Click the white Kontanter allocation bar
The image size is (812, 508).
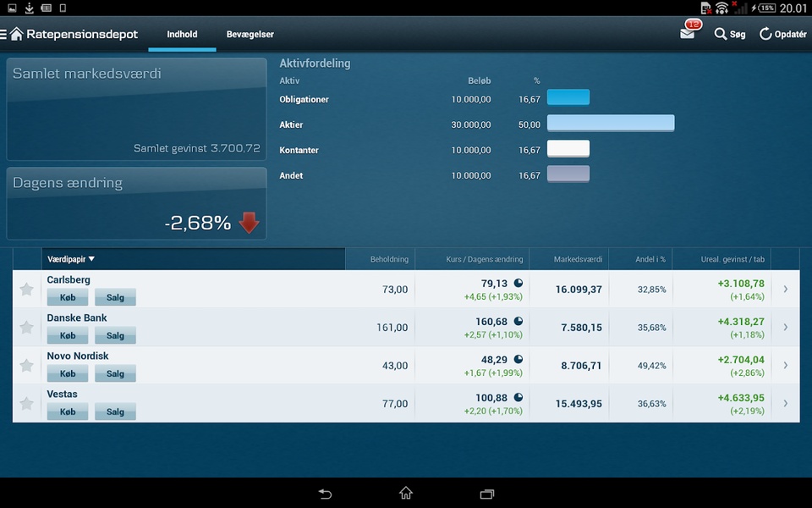568,148
